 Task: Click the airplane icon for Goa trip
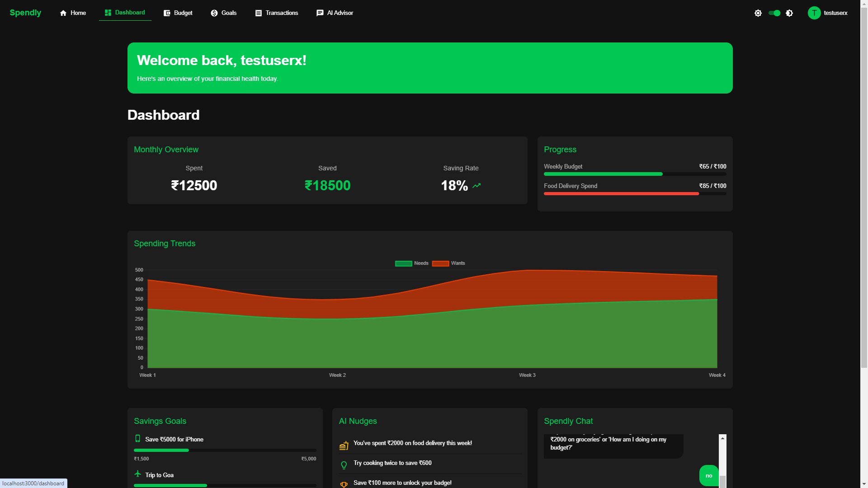pos(138,474)
